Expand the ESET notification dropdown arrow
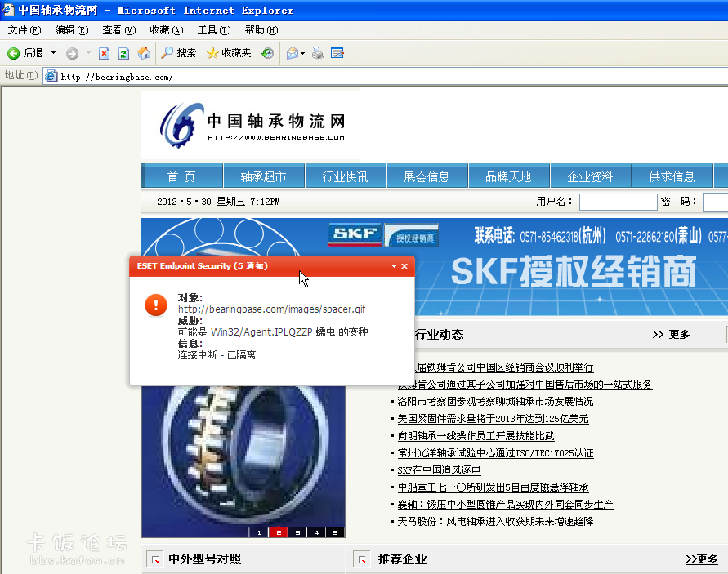Screen dimensions: 728x574 pos(394,266)
